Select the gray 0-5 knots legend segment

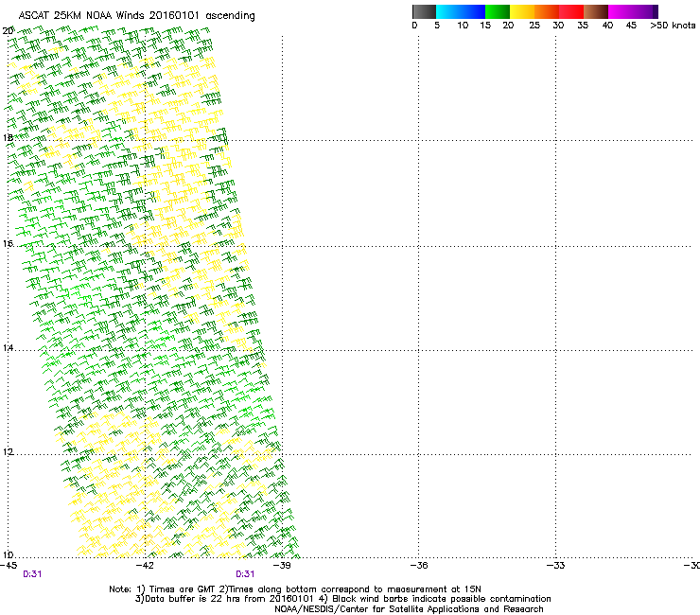(424, 11)
